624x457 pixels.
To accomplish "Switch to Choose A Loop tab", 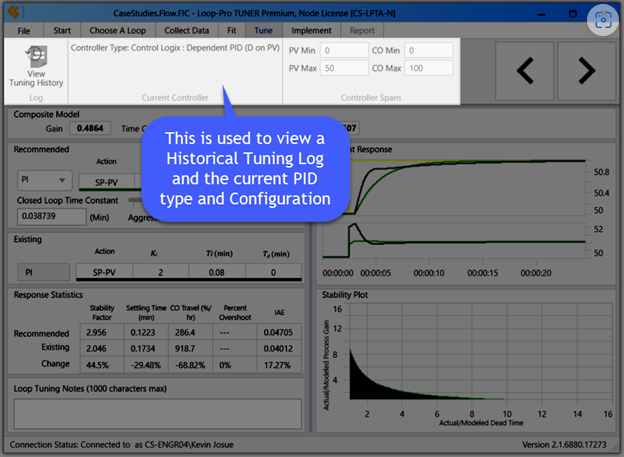I will [x=117, y=31].
